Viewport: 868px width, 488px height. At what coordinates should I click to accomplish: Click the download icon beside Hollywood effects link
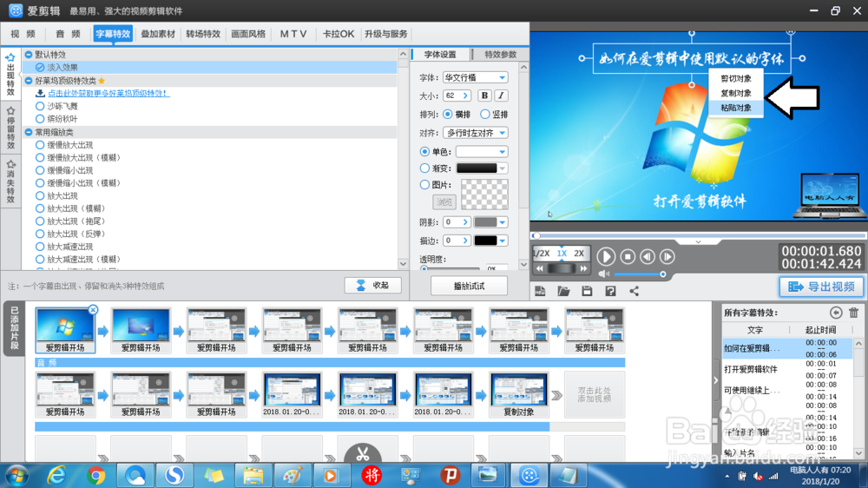click(40, 93)
